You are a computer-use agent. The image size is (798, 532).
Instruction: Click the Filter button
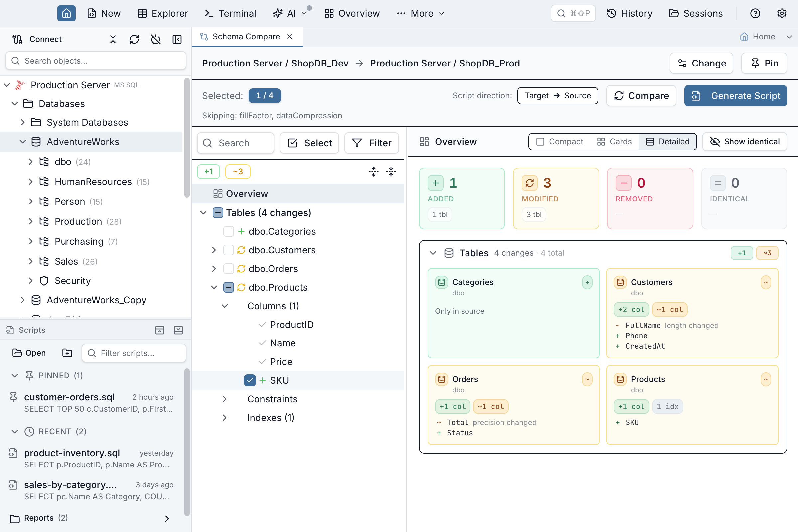(x=371, y=143)
